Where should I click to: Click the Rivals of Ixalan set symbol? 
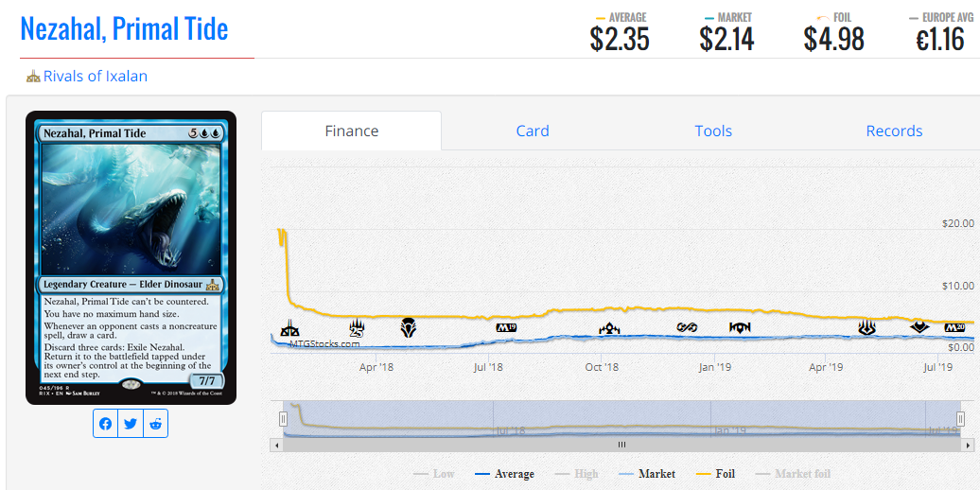pos(33,77)
